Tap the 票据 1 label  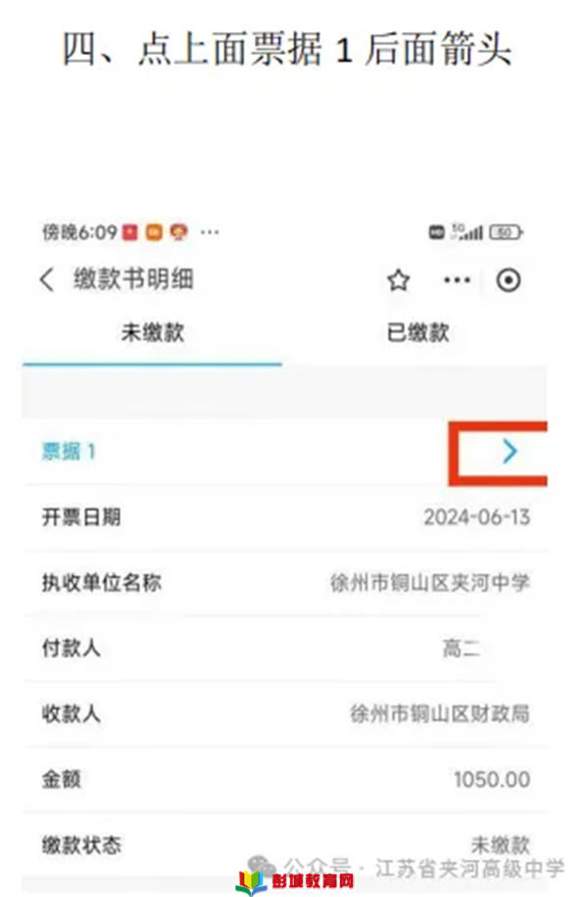(68, 452)
